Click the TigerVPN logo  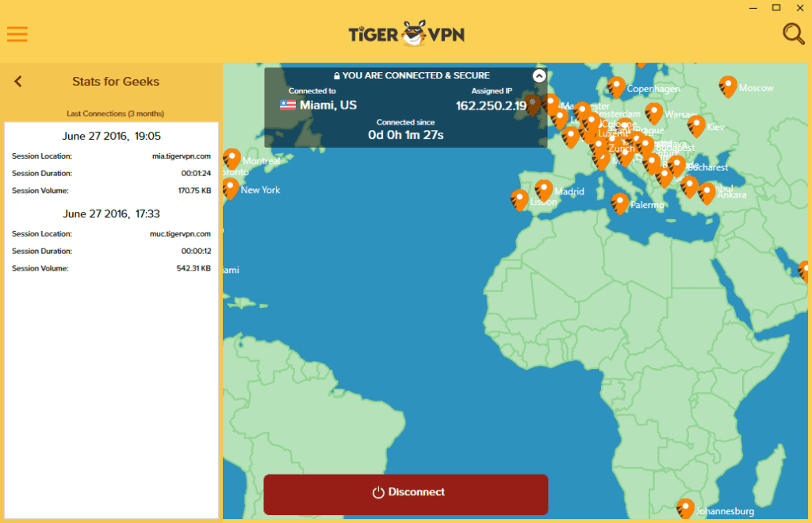(x=407, y=34)
